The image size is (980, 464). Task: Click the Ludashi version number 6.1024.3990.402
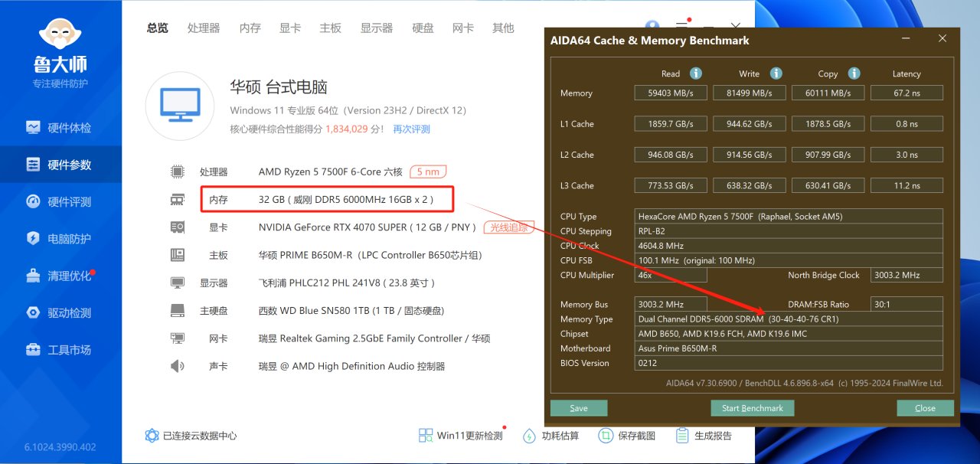pyautogui.click(x=60, y=447)
